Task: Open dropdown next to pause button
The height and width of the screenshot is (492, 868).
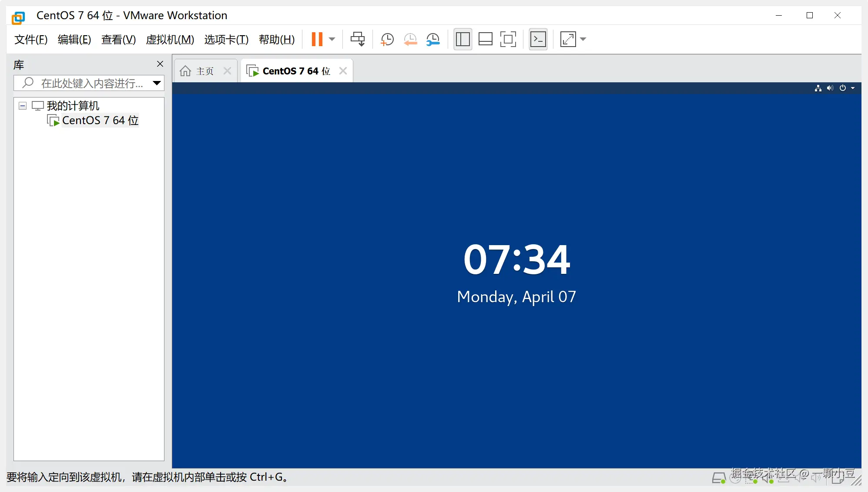Action: tap(332, 39)
